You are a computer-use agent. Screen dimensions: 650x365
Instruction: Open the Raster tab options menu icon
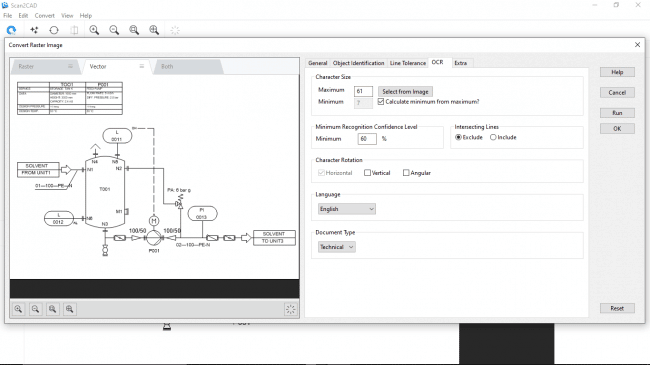pos(70,66)
